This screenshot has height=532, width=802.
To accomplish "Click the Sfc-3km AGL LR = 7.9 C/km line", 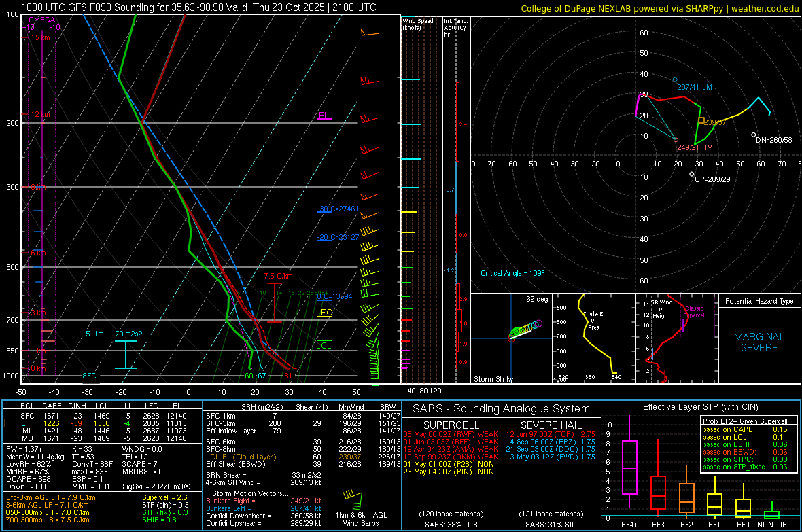I will [51, 497].
